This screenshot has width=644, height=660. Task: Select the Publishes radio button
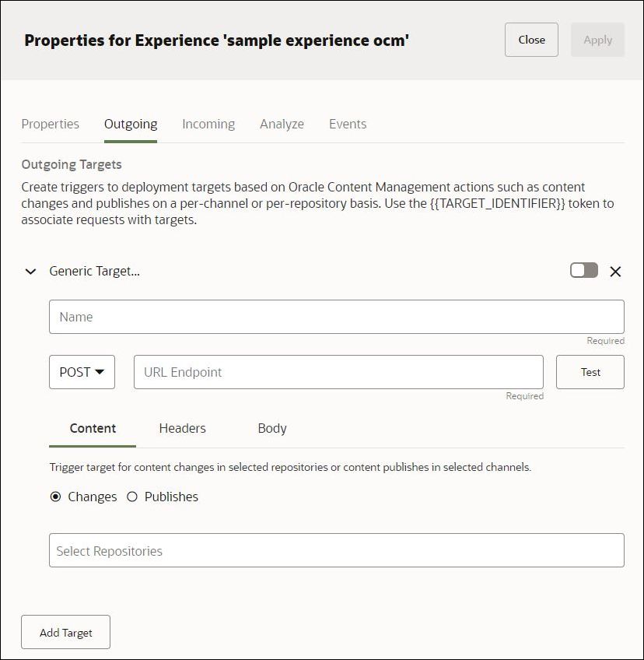132,497
